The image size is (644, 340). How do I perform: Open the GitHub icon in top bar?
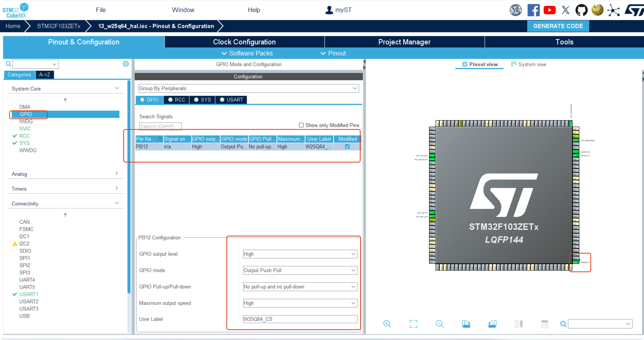[x=581, y=10]
